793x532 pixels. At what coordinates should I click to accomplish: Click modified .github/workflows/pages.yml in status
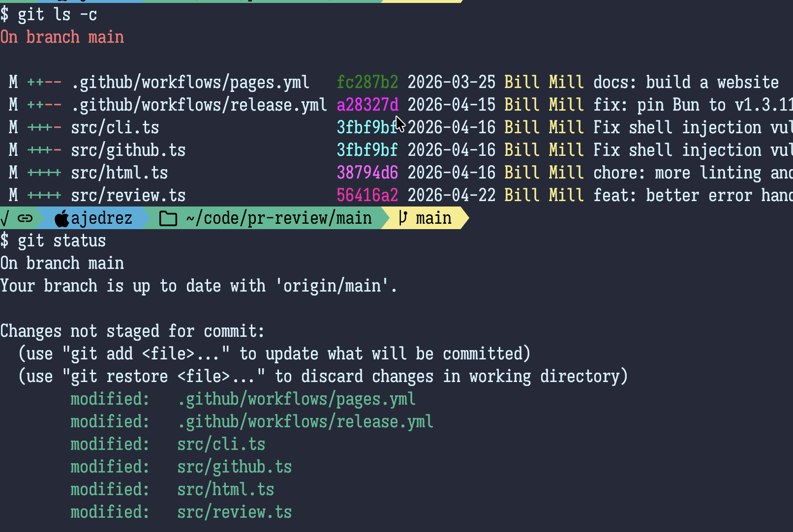[x=243, y=399]
